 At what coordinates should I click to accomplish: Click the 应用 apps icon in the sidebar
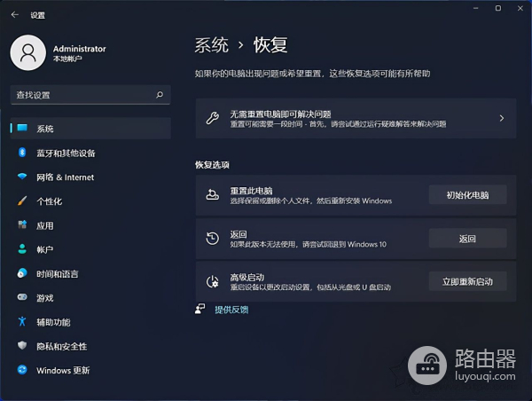[22, 224]
